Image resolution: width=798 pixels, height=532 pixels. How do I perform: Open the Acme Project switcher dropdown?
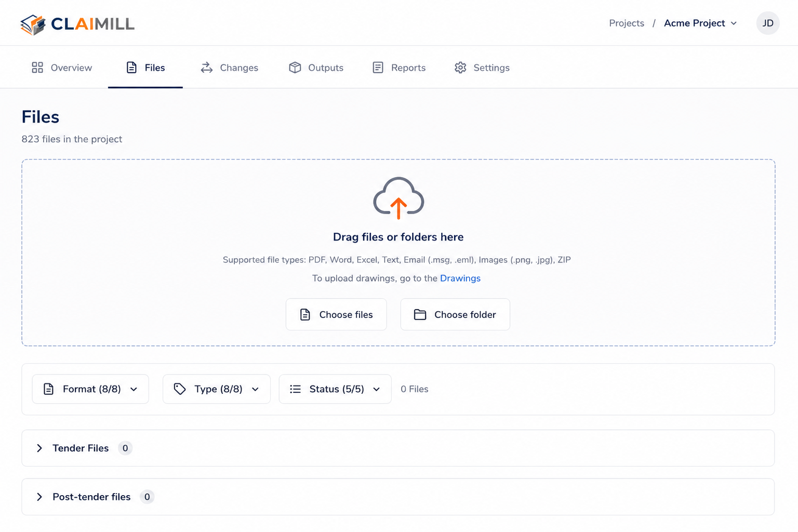pyautogui.click(x=700, y=23)
